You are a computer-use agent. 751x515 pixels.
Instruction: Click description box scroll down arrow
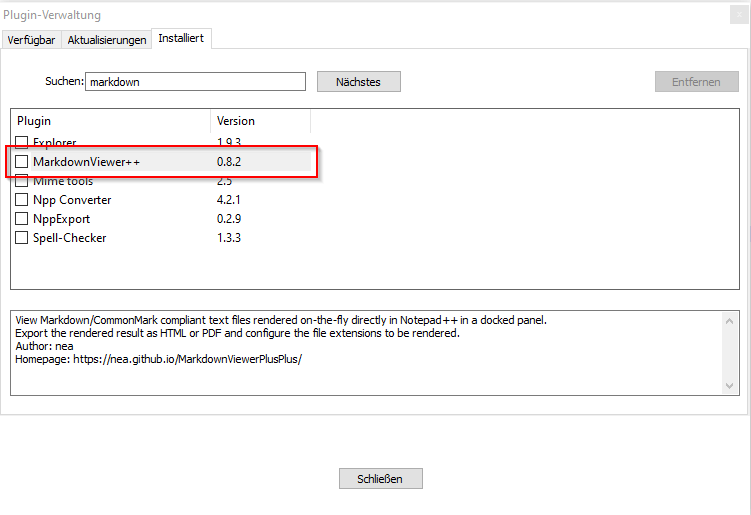click(x=730, y=385)
